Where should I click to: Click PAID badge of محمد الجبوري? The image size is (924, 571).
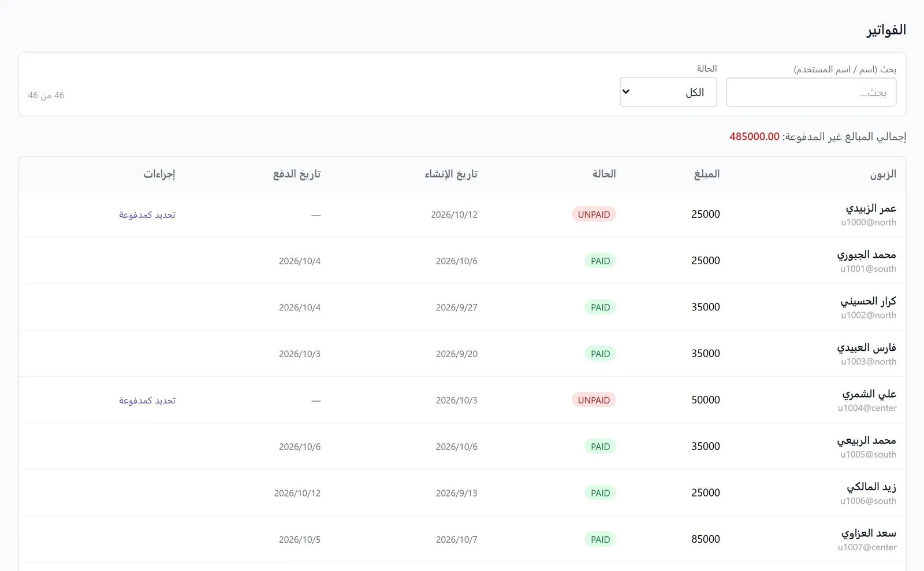click(600, 261)
